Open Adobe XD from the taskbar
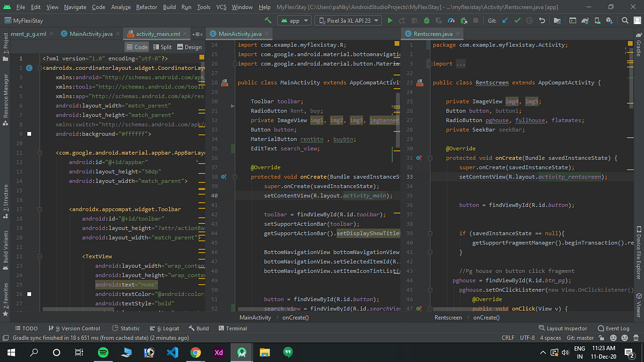 pyautogui.click(x=218, y=352)
